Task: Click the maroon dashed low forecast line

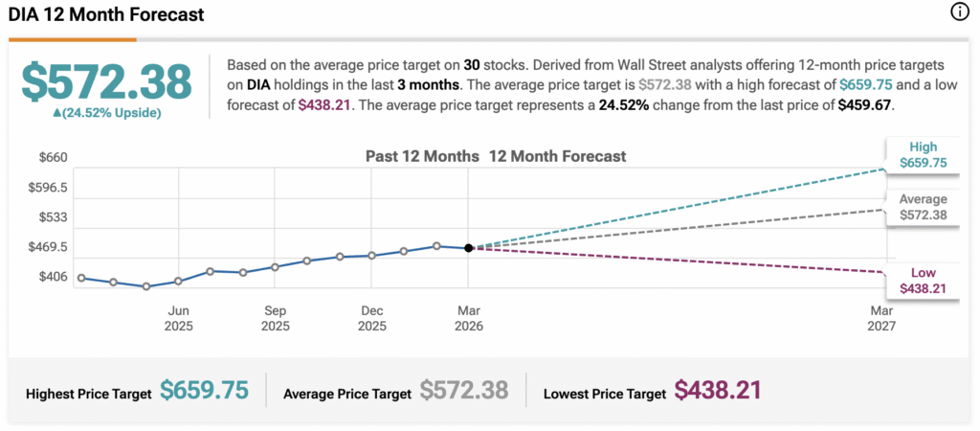Action: [670, 261]
